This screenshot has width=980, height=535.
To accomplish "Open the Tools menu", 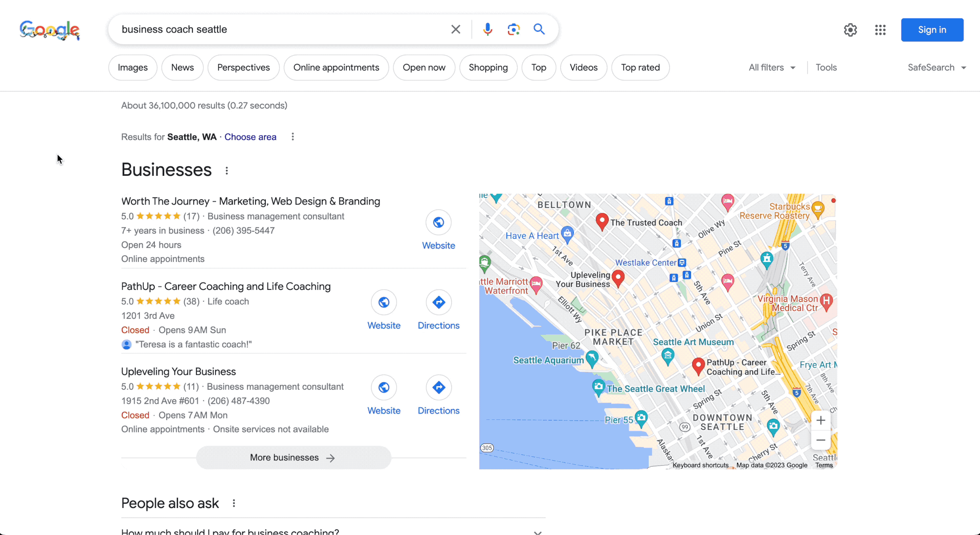I will [x=826, y=67].
